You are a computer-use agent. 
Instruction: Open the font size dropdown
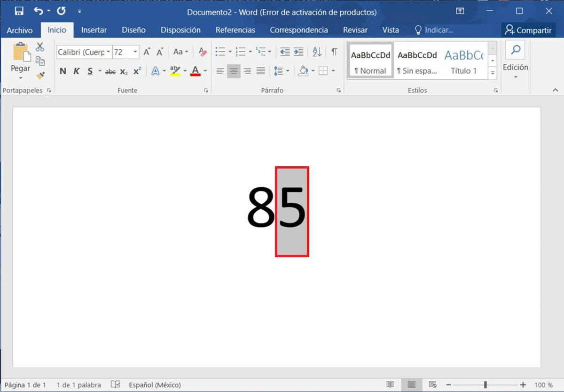136,52
